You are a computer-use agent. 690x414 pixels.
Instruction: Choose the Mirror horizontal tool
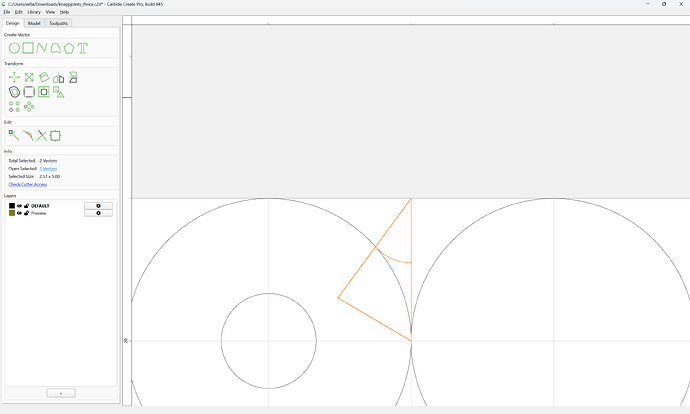(x=59, y=78)
